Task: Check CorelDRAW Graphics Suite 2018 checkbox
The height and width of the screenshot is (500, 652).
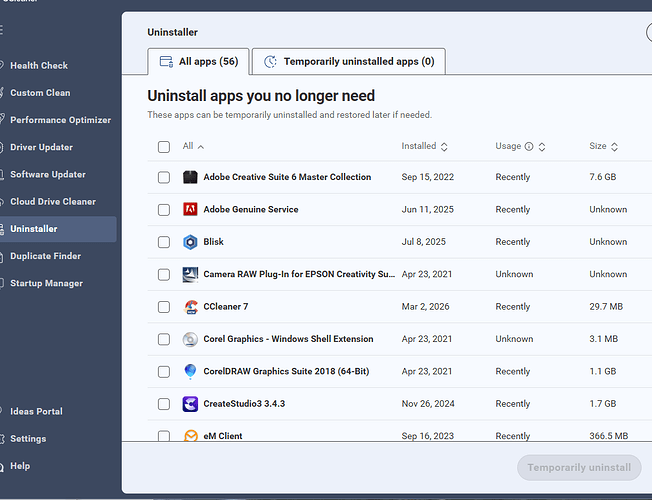Action: [x=164, y=371]
